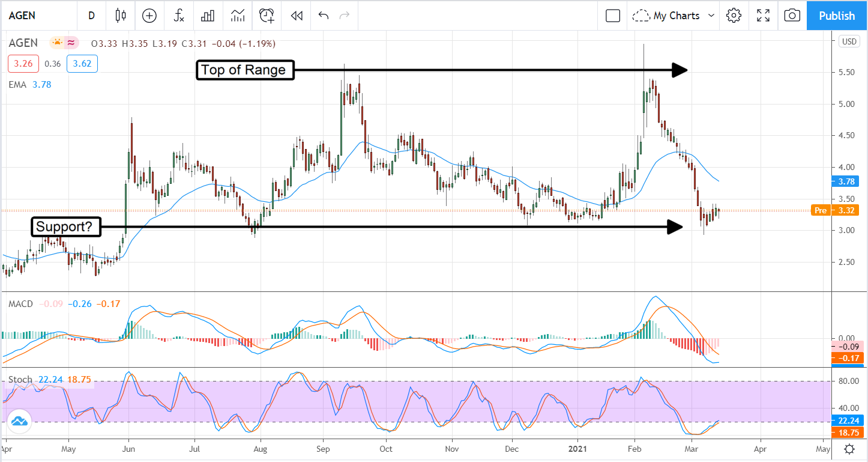Open price scale settings gear at bottom right
Viewport: 868px width, 462px height.
(x=849, y=449)
